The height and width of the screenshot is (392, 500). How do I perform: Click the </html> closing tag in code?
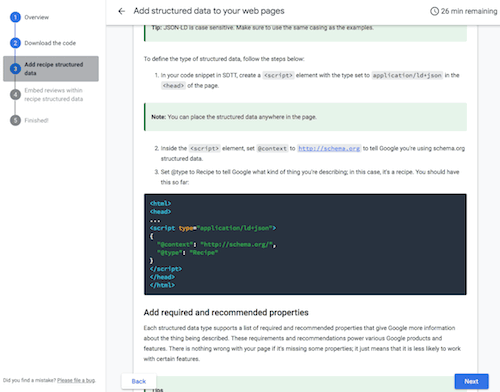pos(162,285)
